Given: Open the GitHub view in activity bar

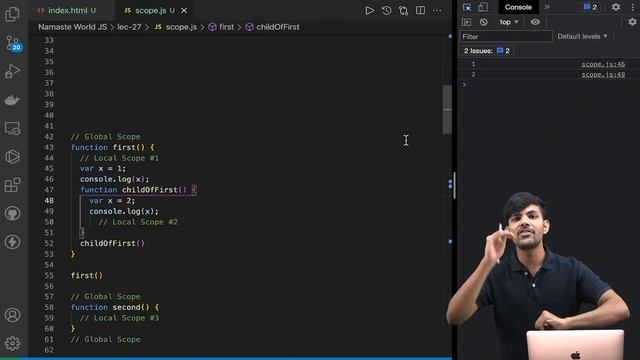Looking at the screenshot, I should [12, 213].
